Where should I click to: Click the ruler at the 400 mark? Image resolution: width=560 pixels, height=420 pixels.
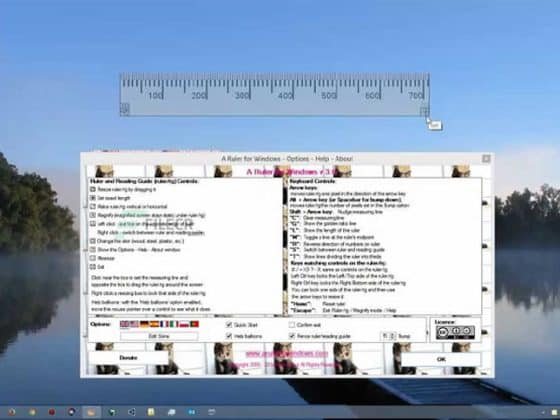pos(286,95)
